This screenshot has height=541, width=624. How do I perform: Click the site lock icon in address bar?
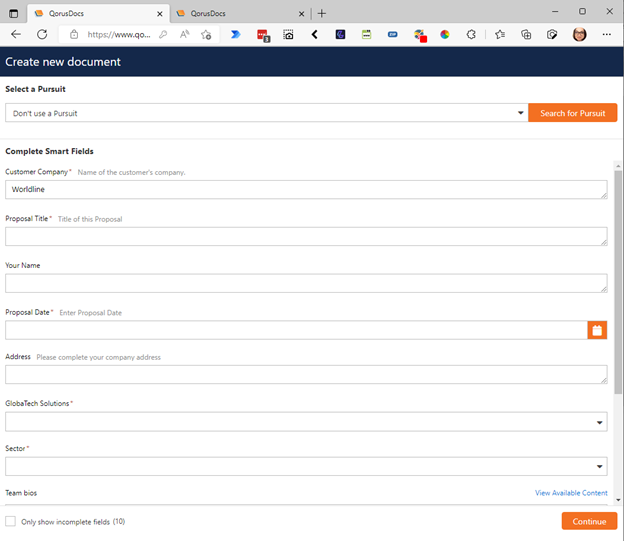click(74, 35)
